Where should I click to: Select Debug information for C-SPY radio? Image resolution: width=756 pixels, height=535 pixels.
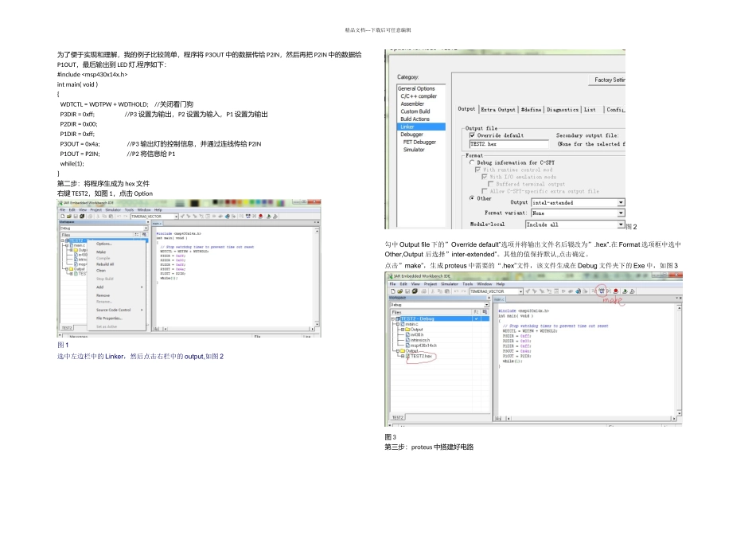coord(473,162)
